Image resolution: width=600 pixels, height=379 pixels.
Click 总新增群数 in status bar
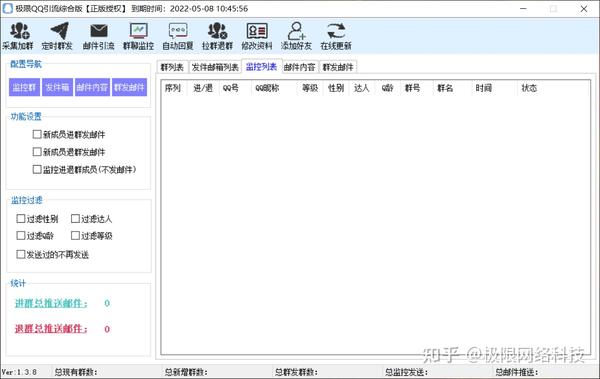click(186, 372)
